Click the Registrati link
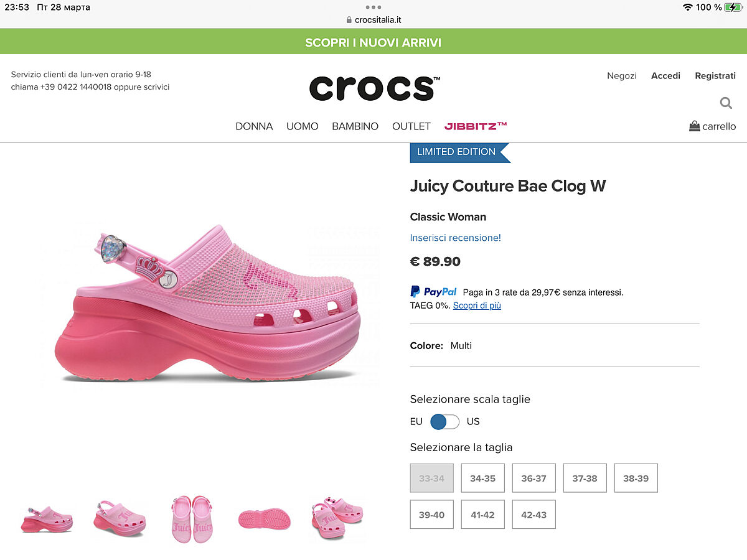The height and width of the screenshot is (560, 747). [715, 75]
